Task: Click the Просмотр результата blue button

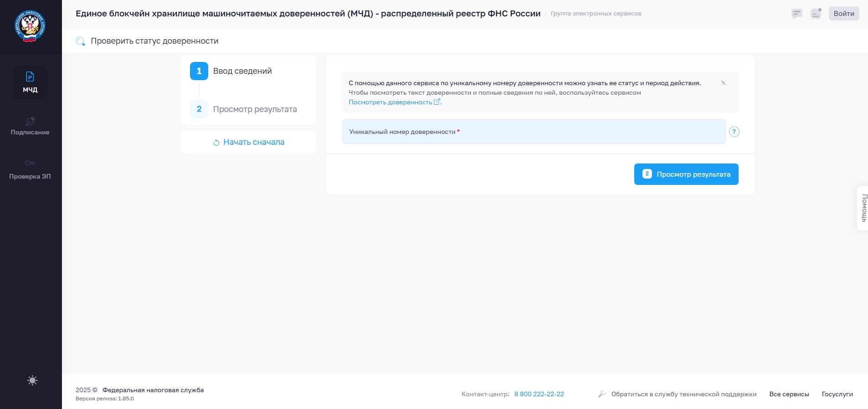Action: (686, 174)
